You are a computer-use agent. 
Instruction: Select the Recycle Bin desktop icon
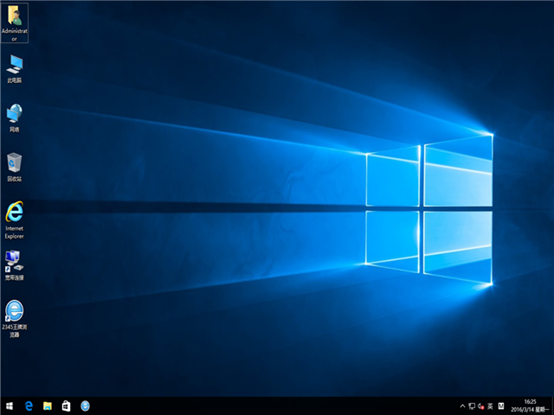tap(14, 167)
